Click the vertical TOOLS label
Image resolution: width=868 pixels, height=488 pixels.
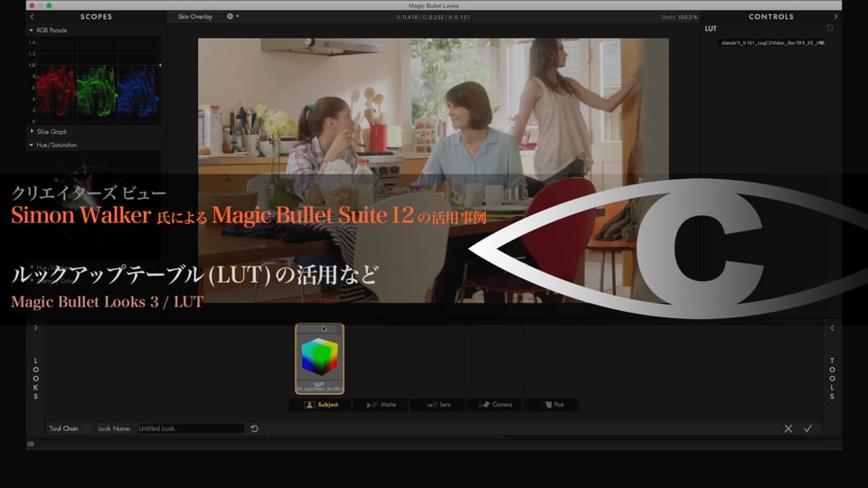point(832,379)
